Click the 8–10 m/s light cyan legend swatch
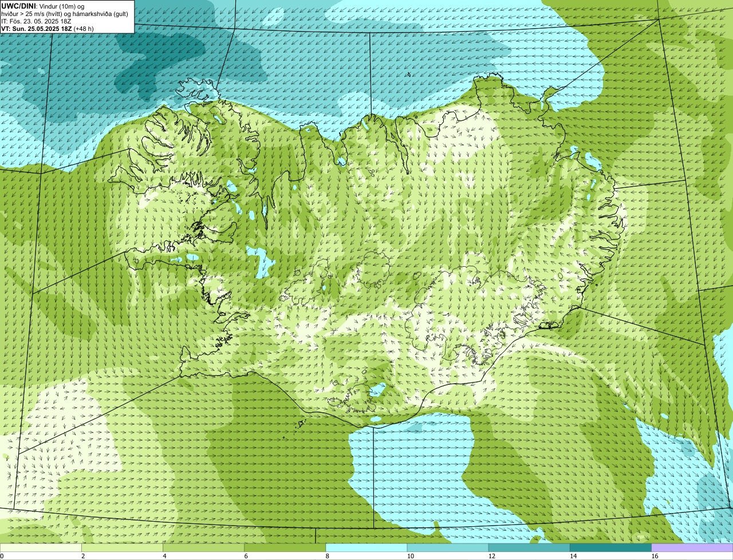This screenshot has height=560, width=733. point(366,547)
